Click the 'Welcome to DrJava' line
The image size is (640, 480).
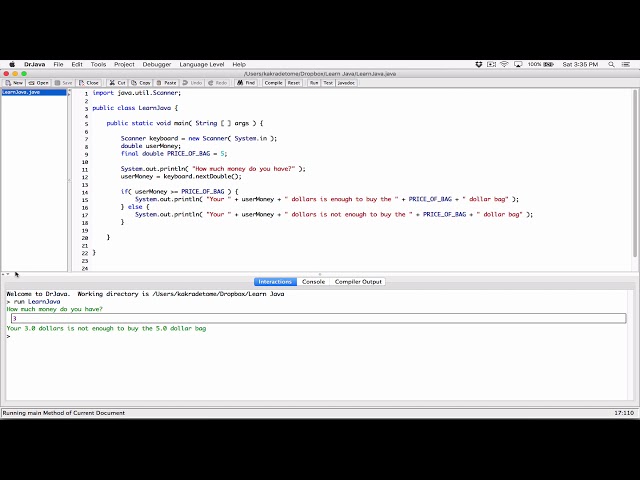(145, 294)
